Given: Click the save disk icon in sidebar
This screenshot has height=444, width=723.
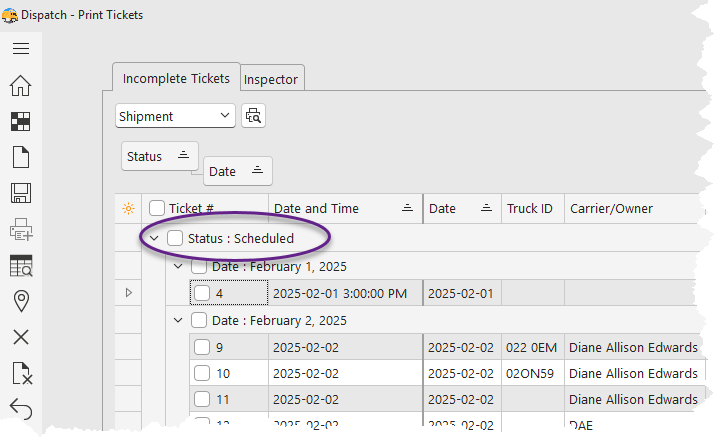Looking at the screenshot, I should (20, 193).
